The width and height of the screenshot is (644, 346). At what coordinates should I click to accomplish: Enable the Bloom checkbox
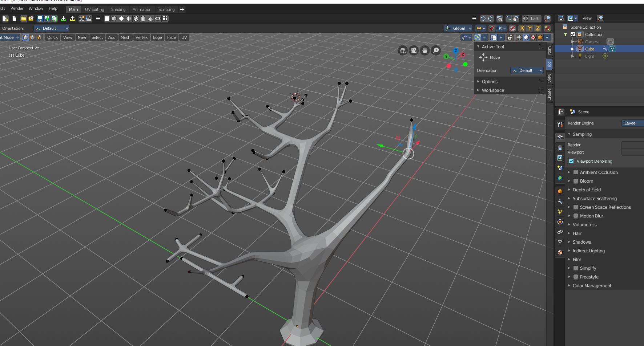[x=576, y=181]
